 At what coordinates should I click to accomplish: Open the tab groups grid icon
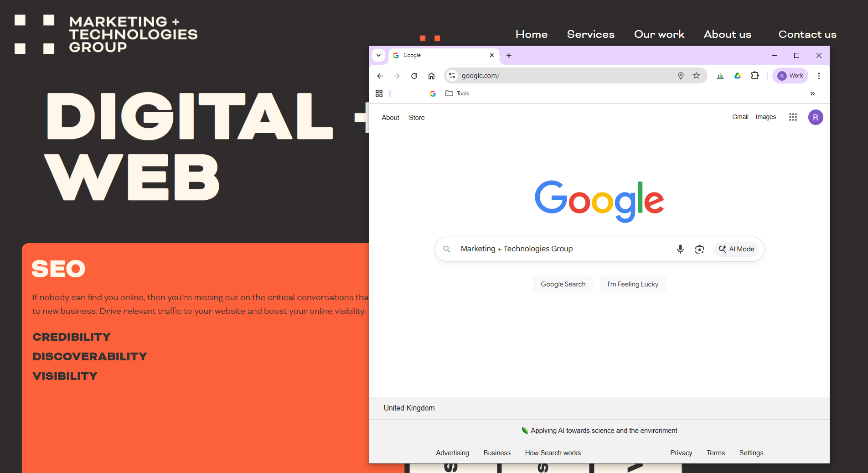[379, 94]
